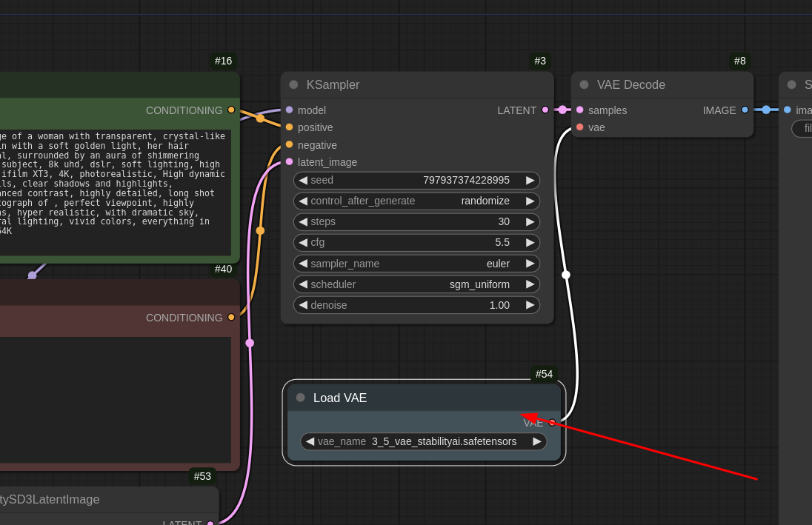This screenshot has height=525, width=812.
Task: Open the scheduler dropdown showing sgm_uniform
Action: point(416,284)
